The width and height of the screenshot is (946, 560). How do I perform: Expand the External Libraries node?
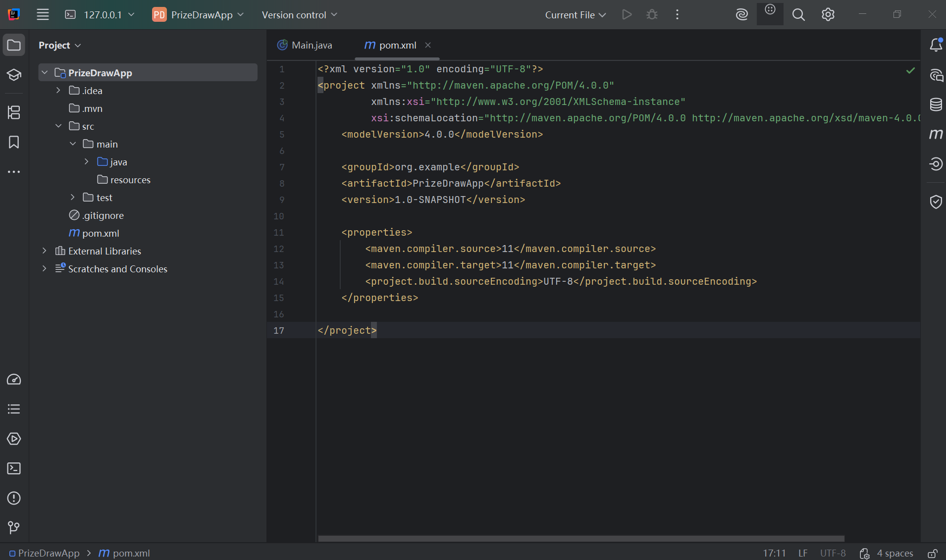click(45, 251)
